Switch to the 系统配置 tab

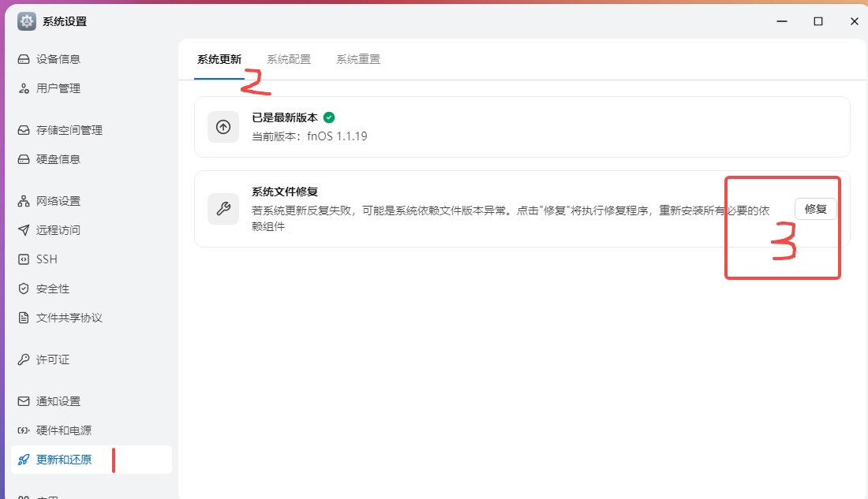click(289, 59)
